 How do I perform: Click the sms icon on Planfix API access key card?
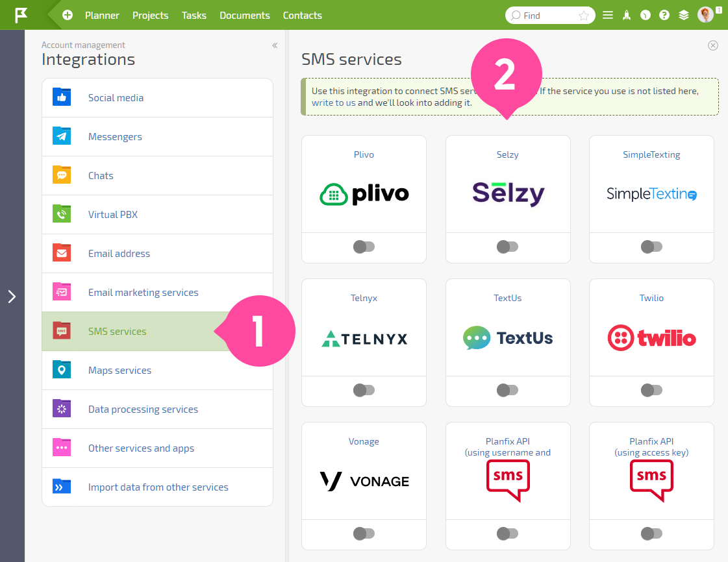[x=651, y=480]
